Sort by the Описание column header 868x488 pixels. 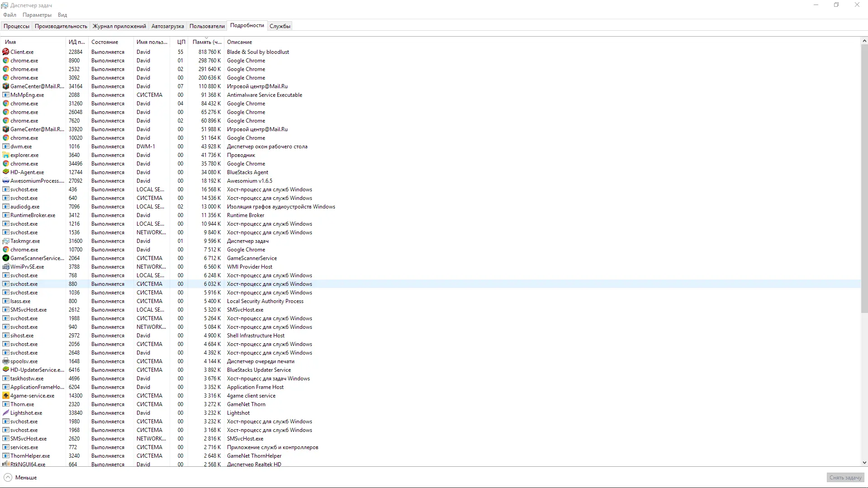click(x=240, y=42)
